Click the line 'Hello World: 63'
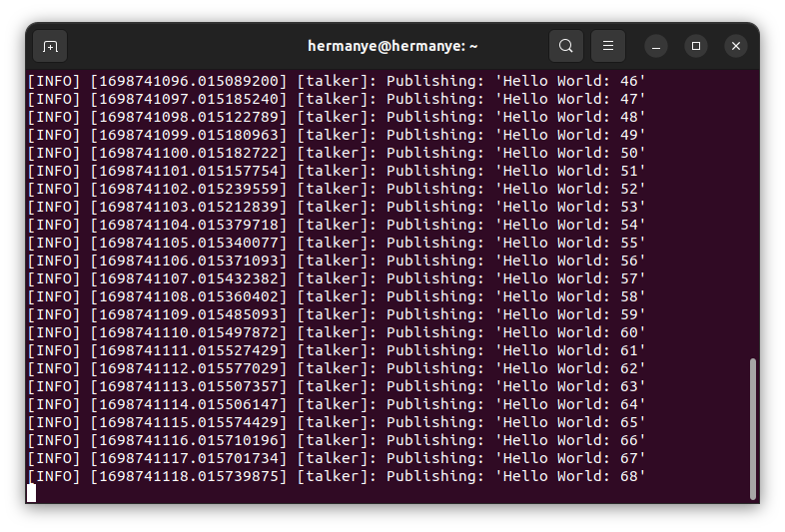Screen dimensions: 785x532 tap(337, 387)
